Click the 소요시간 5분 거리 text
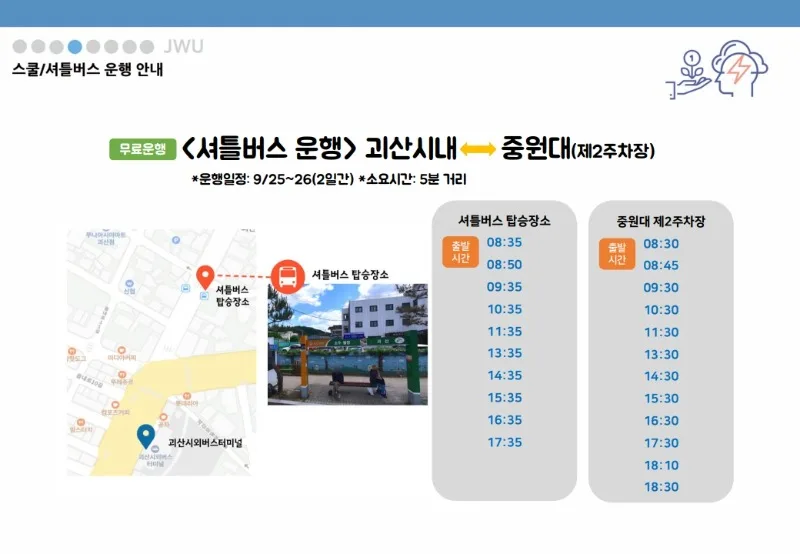800x554 pixels. tap(413, 179)
